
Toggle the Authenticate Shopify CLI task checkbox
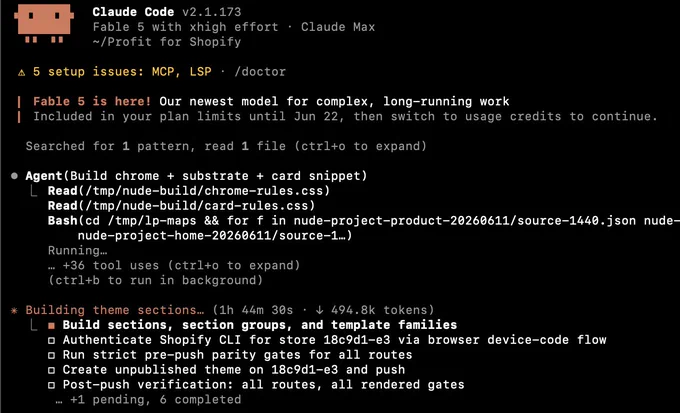(x=52, y=341)
